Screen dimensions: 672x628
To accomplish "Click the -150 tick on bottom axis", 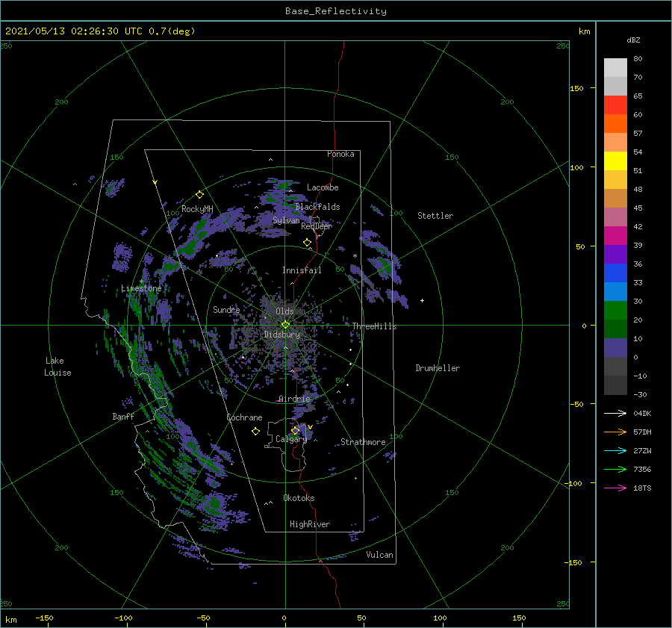I will (x=44, y=618).
